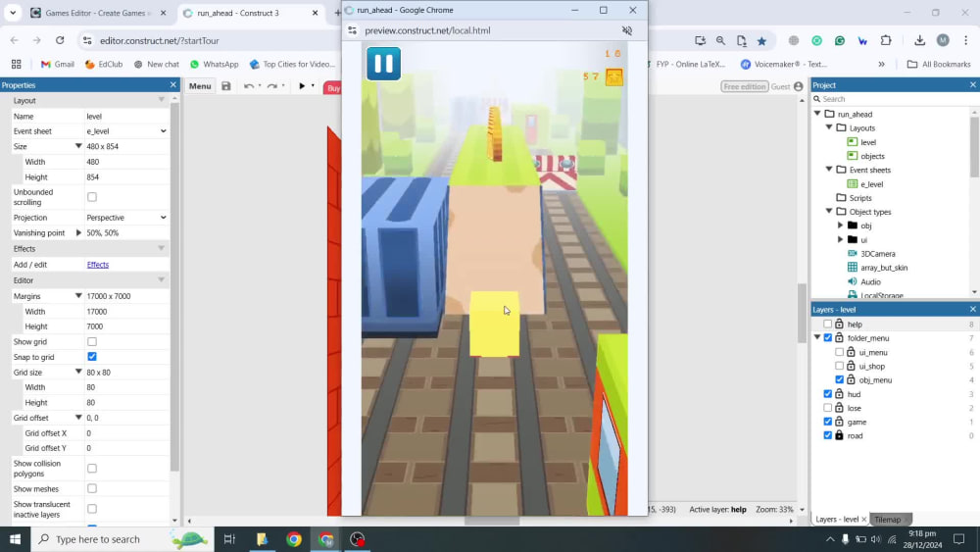Collapse the Size property expander
Viewport: 980px width, 552px height.
click(78, 146)
